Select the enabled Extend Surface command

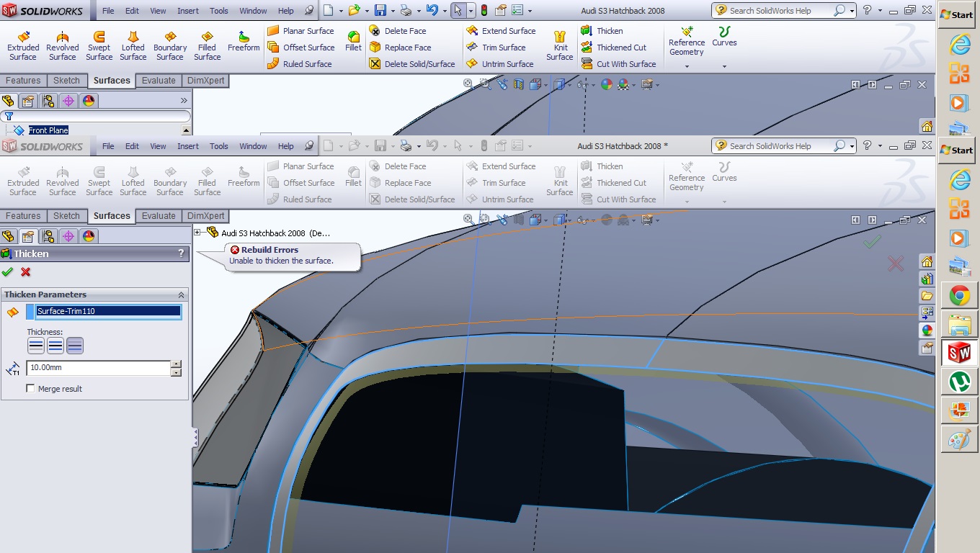coord(501,31)
